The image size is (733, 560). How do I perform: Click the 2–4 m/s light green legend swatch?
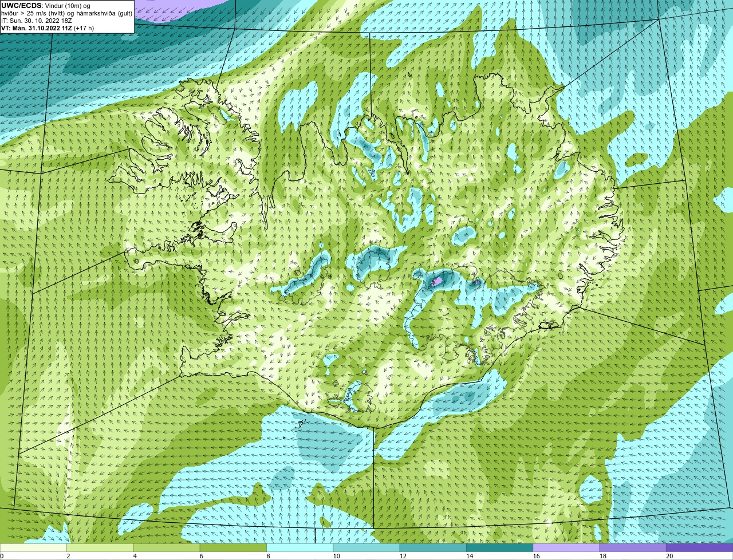tap(101, 547)
